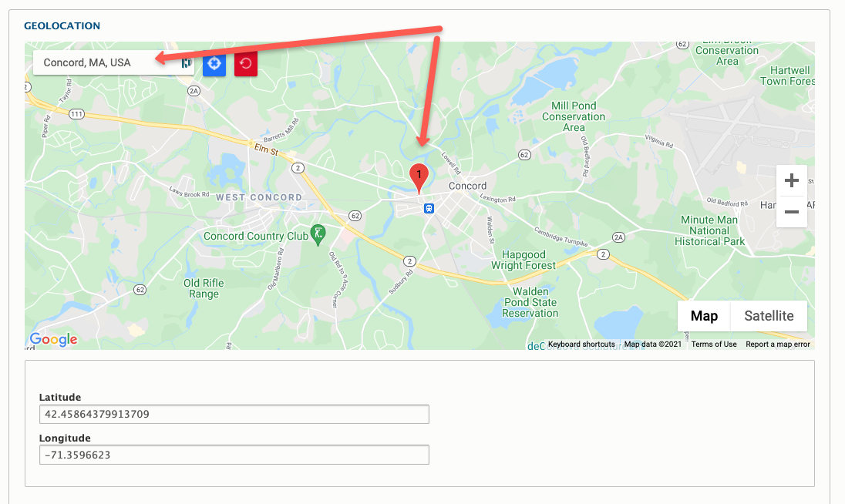Switch to Satellite map view
Viewport: 845px width, 504px height.
pos(769,316)
